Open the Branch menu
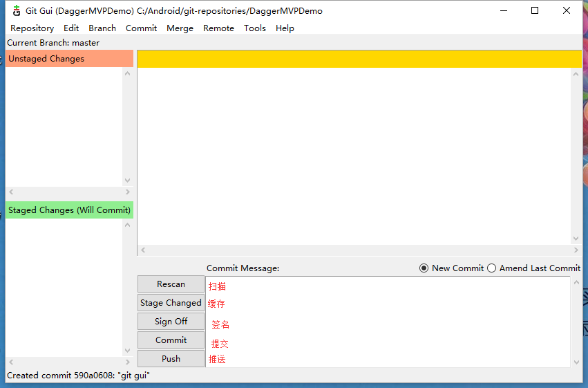 pyautogui.click(x=102, y=28)
